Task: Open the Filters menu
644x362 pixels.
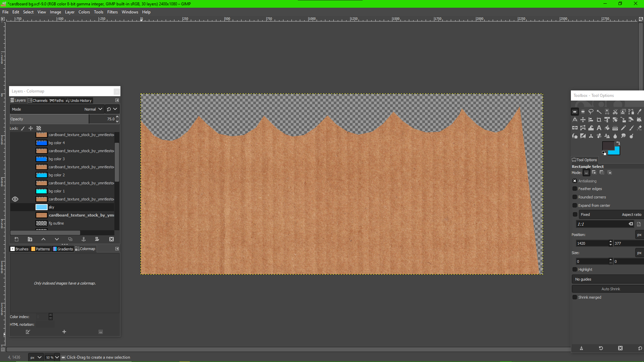Action: pos(112,12)
